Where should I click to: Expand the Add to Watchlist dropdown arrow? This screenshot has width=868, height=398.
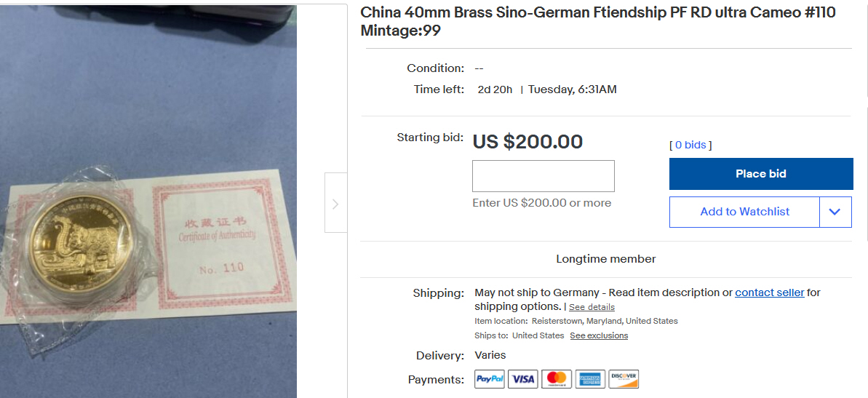point(835,212)
